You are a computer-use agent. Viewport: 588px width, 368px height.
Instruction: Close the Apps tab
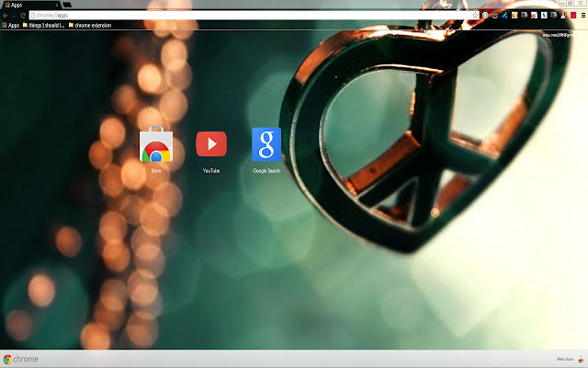coord(57,6)
